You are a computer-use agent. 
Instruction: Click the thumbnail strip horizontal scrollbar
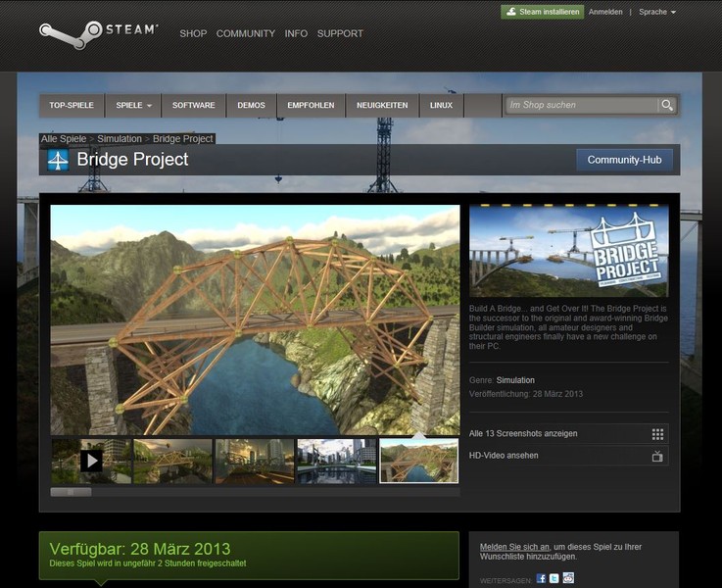71,492
